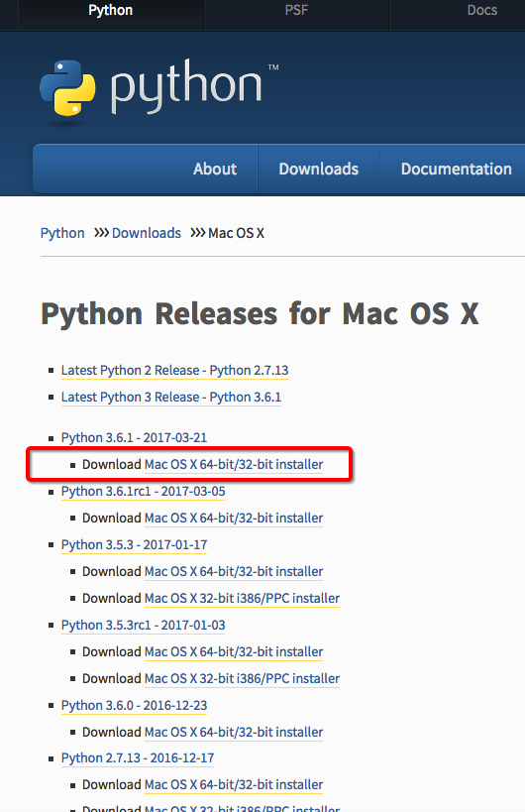The width and height of the screenshot is (525, 812).
Task: Select the Python top tab
Action: [111, 10]
